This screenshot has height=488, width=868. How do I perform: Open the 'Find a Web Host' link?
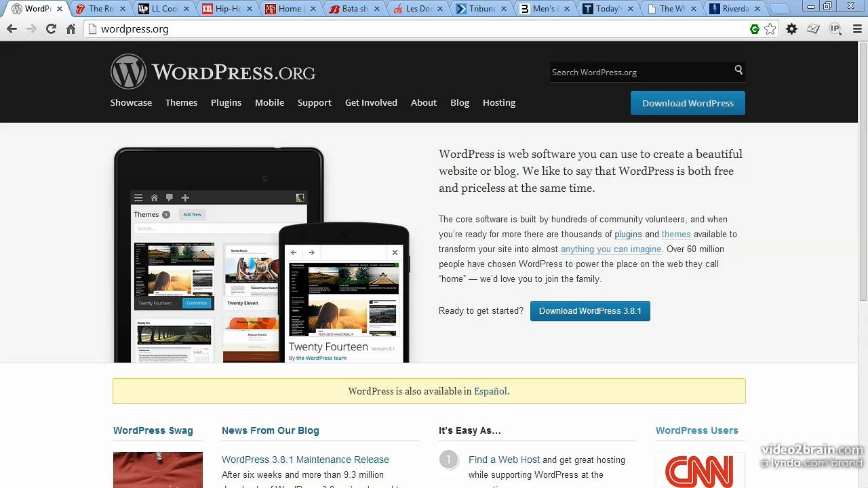[x=504, y=460]
